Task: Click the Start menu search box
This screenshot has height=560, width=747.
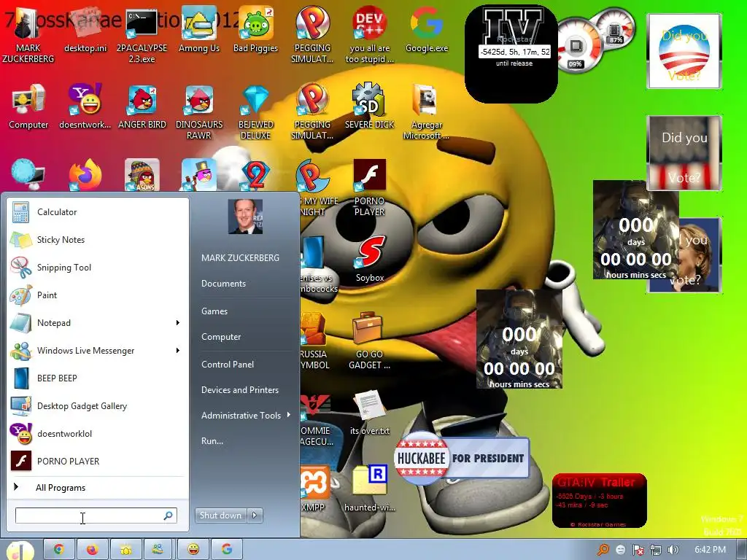Action: pos(96,516)
